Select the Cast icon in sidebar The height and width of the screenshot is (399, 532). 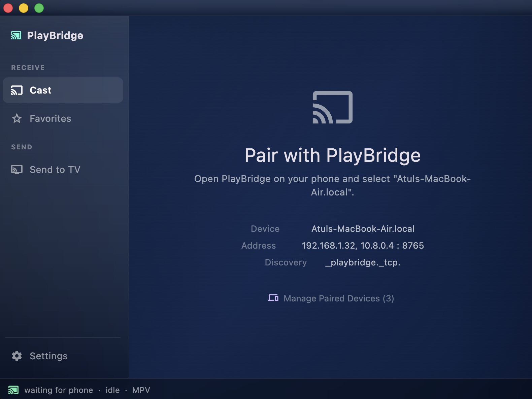(17, 90)
